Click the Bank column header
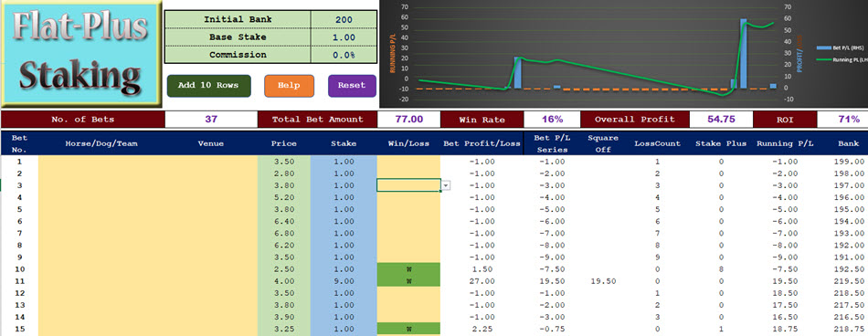868x336 pixels. coord(848,143)
